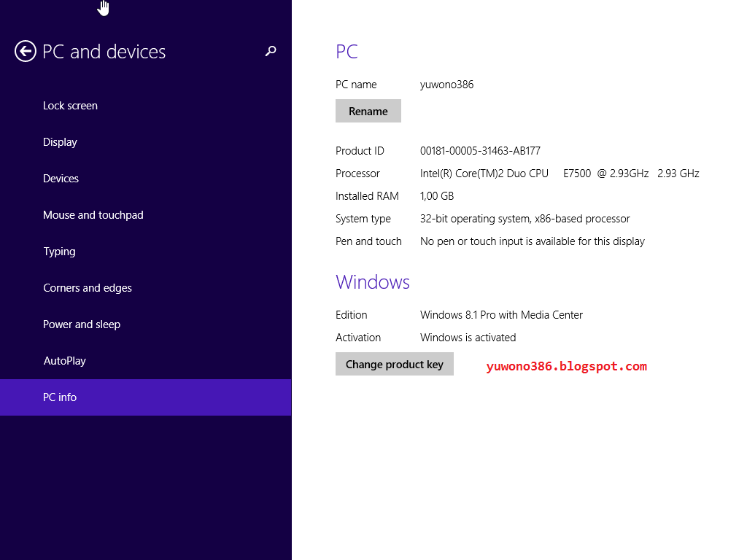Go back with the circled arrow icon
Image resolution: width=747 pixels, height=560 pixels.
[x=26, y=52]
